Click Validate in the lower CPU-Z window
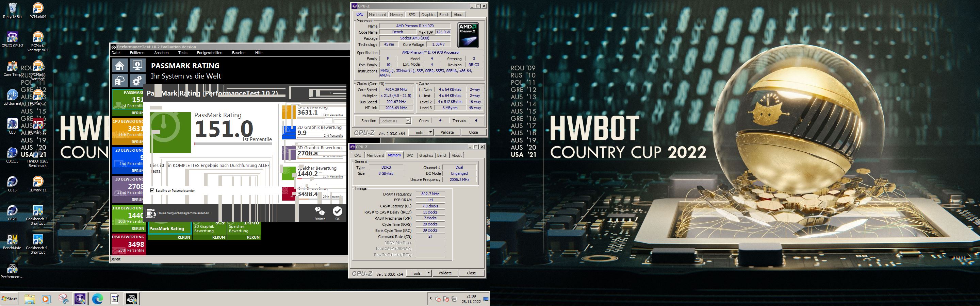This screenshot has width=980, height=306. [445, 273]
